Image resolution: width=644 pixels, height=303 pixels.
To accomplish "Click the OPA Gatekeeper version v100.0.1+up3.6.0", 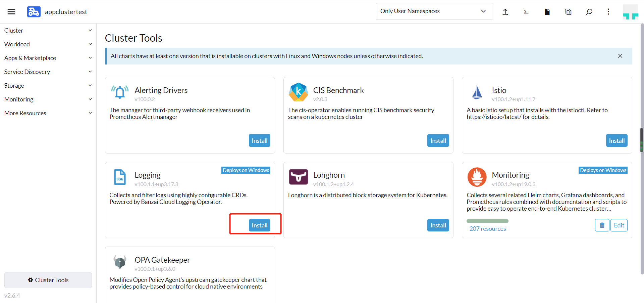I will point(155,269).
